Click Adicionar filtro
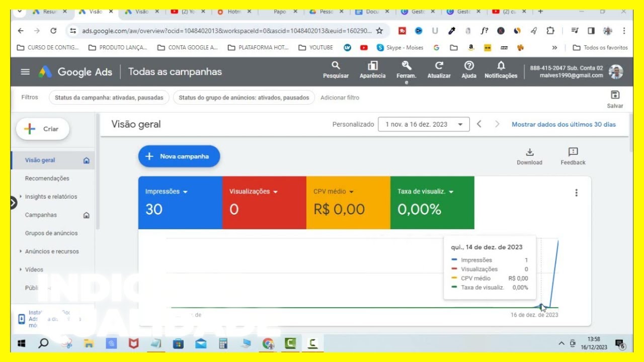Viewport: 644px width, 362px height. [340, 98]
